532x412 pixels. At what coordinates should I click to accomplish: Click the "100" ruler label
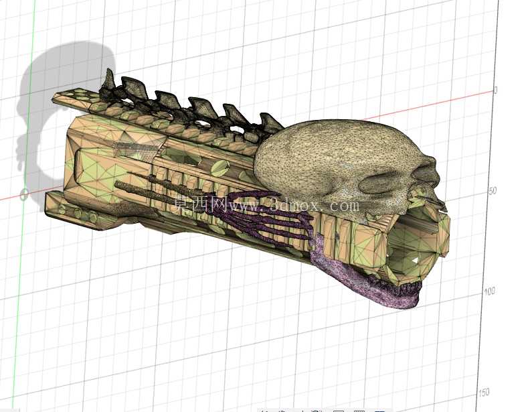point(489,291)
